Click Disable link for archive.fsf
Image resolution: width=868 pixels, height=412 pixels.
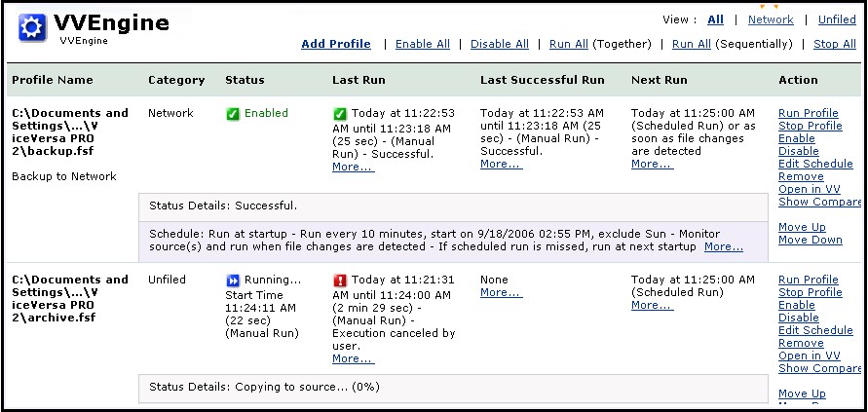[798, 318]
